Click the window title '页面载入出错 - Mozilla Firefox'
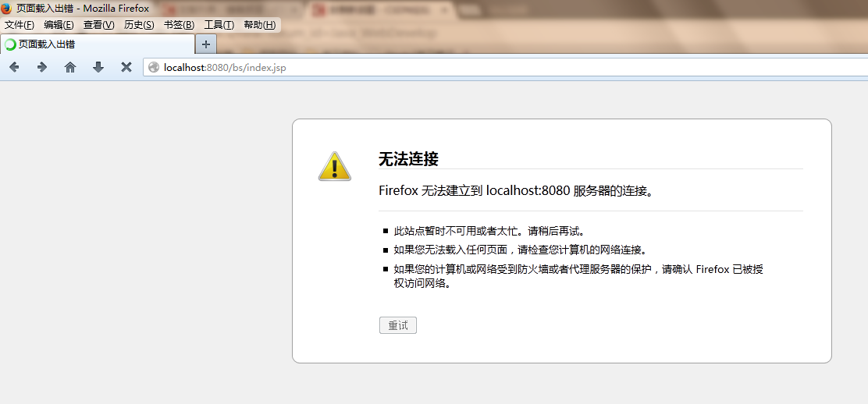 [x=83, y=9]
